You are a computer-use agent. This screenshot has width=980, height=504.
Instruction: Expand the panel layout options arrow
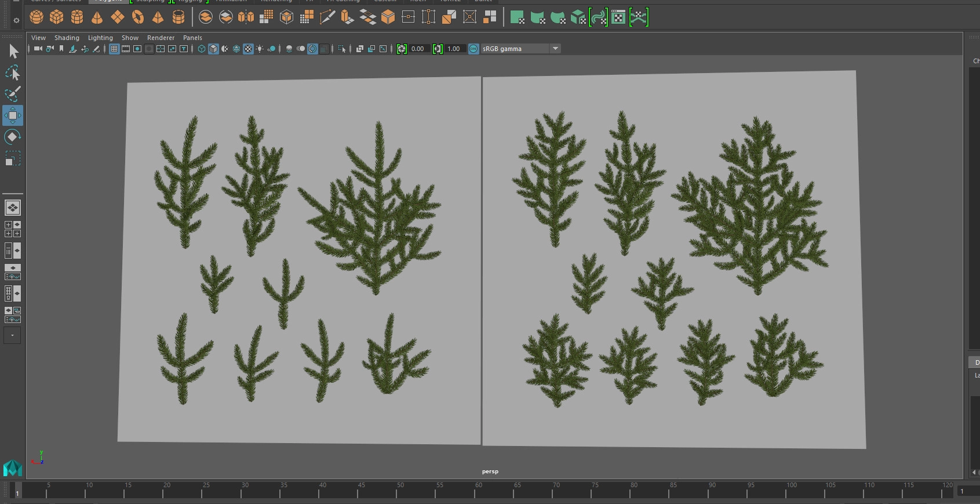pos(12,335)
